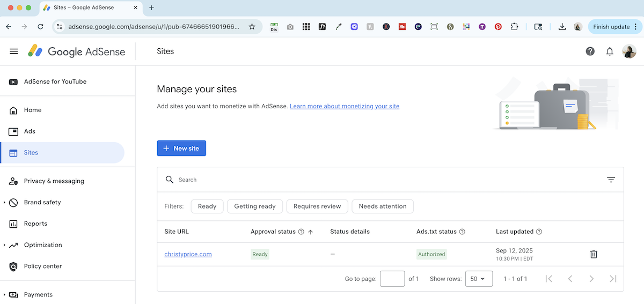
Task: Jump to the last page arrow
Action: pos(613,279)
